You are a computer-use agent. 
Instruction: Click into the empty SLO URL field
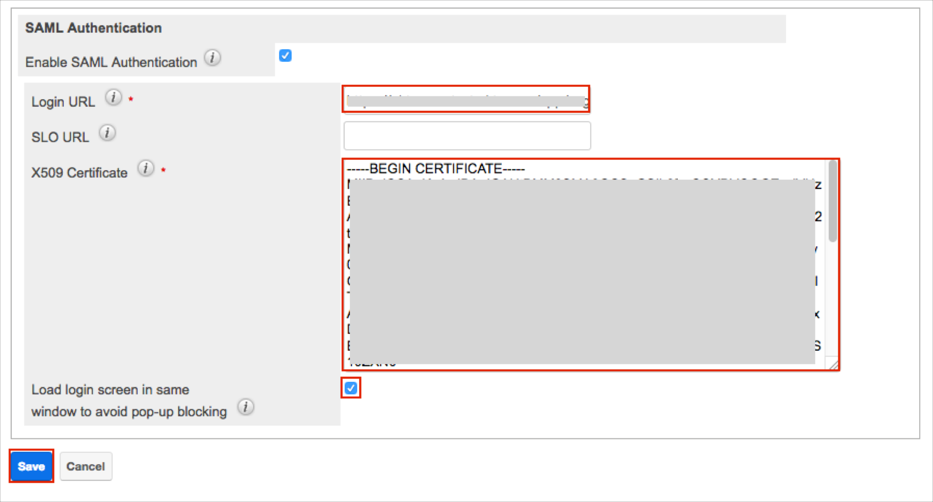466,135
